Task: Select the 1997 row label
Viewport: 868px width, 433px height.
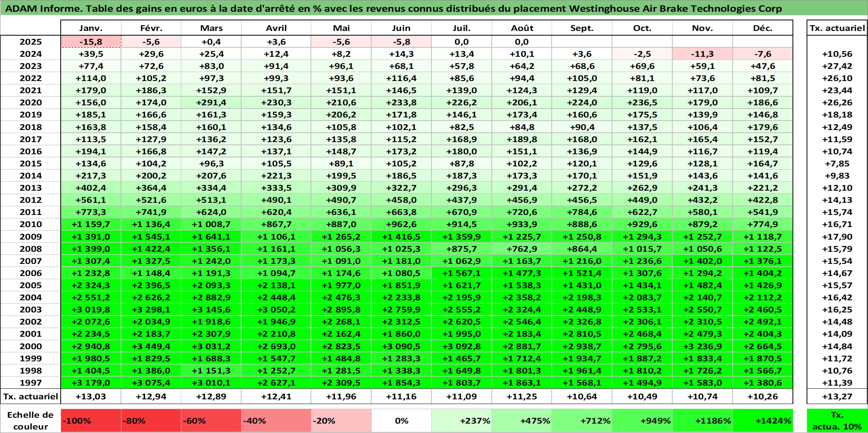Action: click(x=31, y=382)
